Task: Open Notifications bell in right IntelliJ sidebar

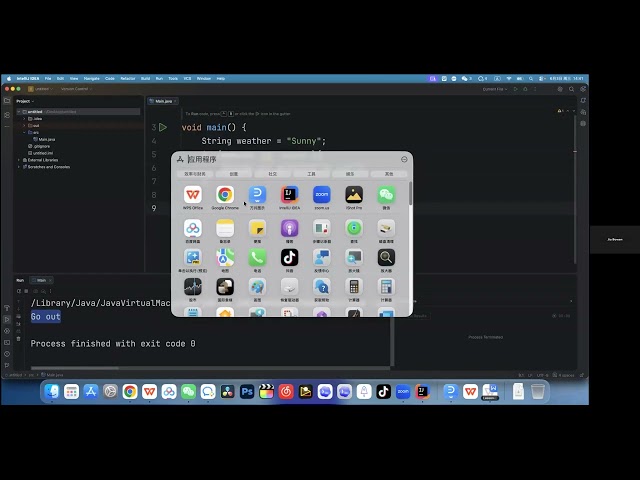Action: [583, 100]
